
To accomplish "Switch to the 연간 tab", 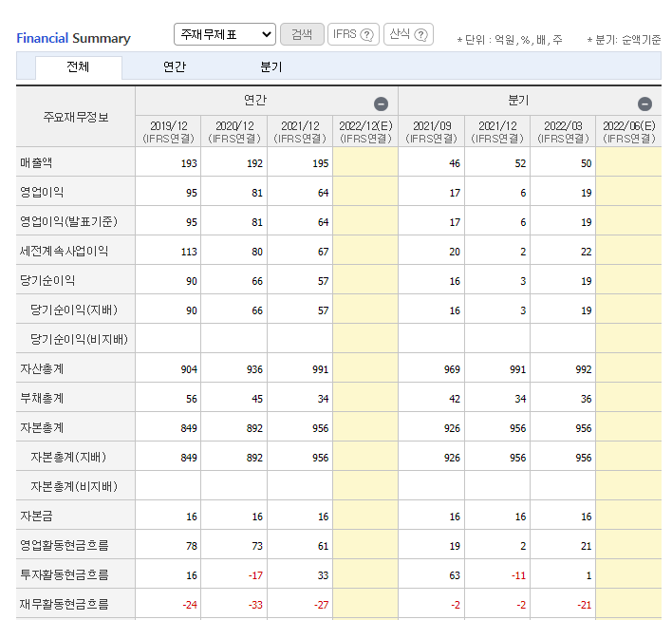I will 175,66.
